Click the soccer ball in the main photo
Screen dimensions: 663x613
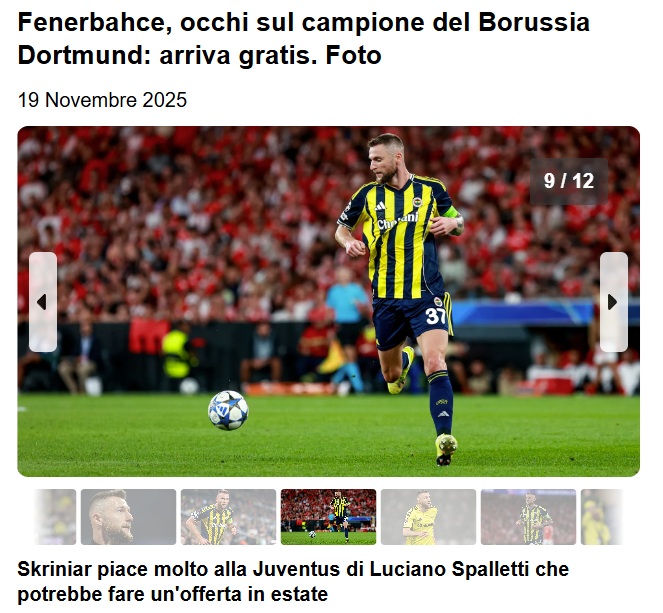[228, 410]
